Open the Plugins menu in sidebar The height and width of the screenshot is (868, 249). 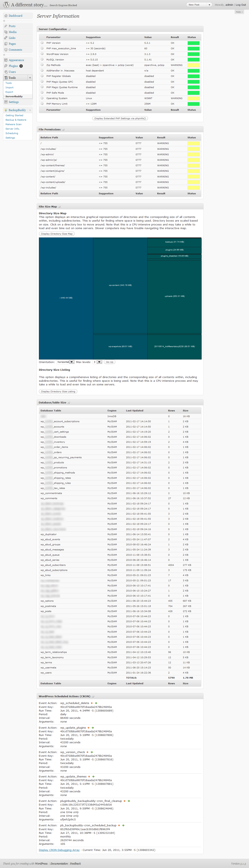(13, 66)
